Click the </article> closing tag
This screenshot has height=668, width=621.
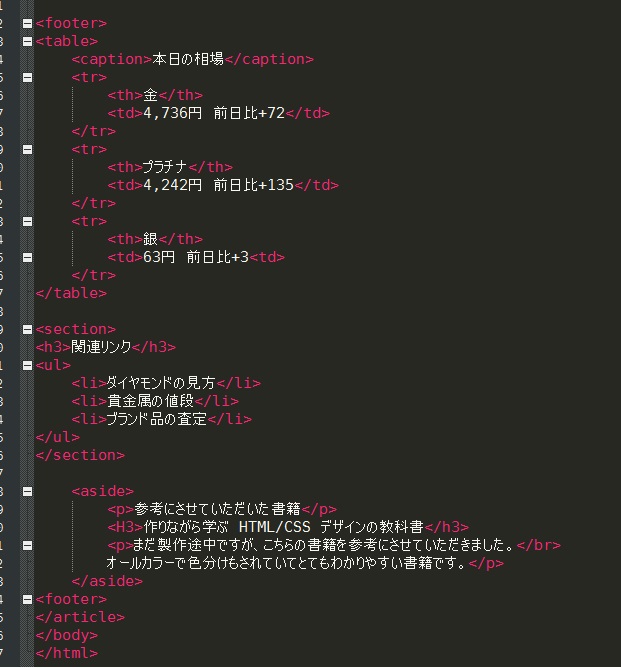click(x=80, y=617)
